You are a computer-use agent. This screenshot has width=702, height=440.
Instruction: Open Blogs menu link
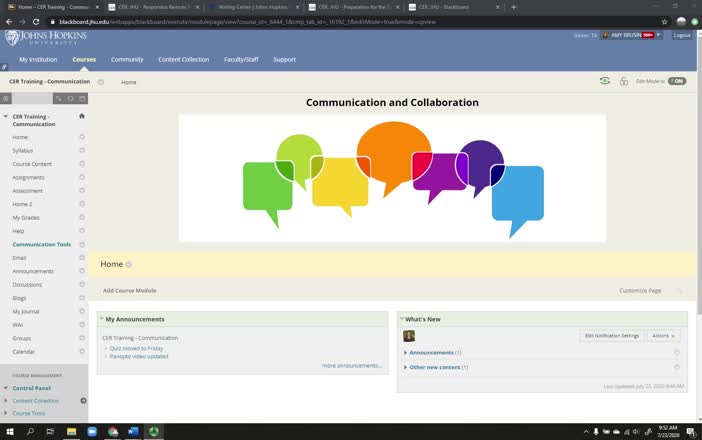(x=19, y=298)
